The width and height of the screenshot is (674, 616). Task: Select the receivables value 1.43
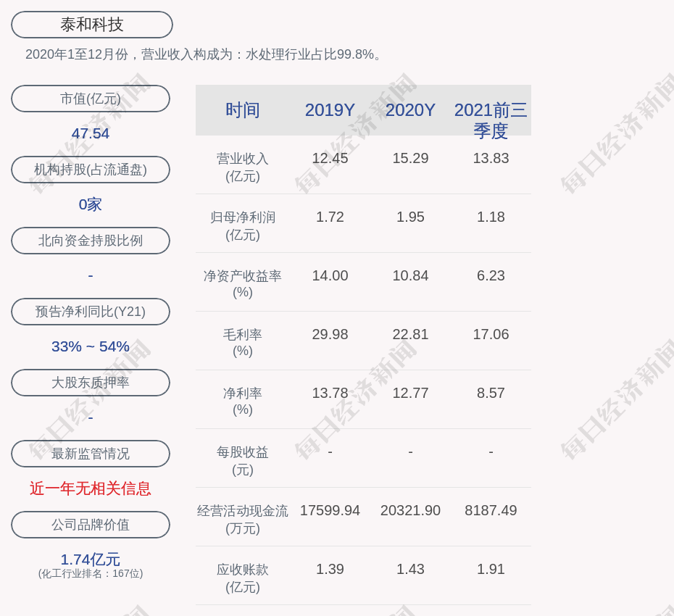tap(410, 569)
